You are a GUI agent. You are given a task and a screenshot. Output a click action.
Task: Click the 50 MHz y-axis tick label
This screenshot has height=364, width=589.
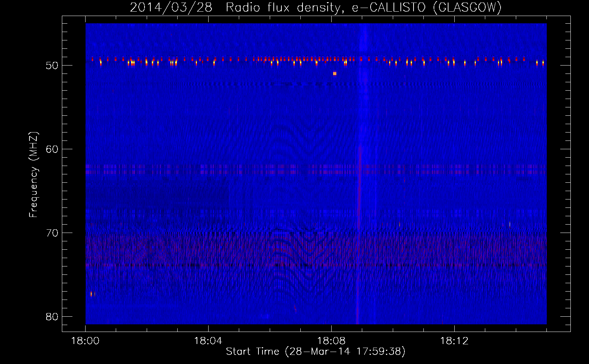click(x=52, y=66)
